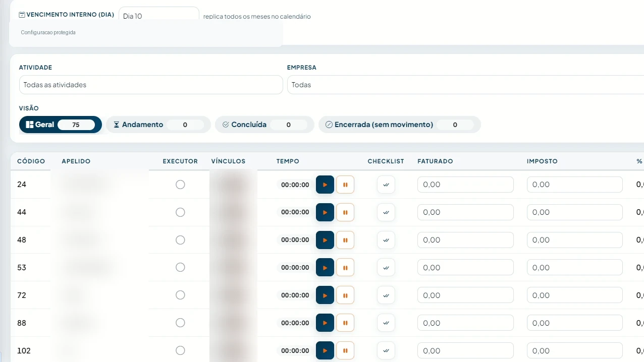Viewport: 644px width, 362px height.
Task: Click the Imposto field in row 72
Action: [x=575, y=295]
